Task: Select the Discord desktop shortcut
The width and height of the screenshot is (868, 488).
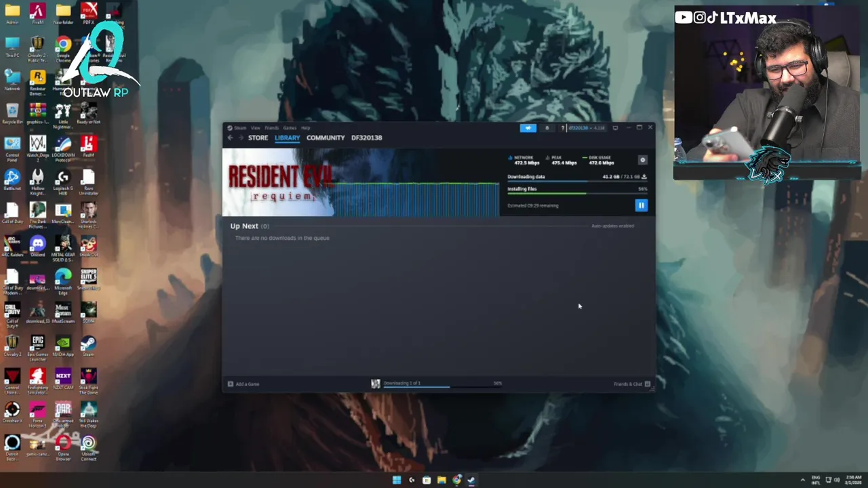Action: tap(38, 247)
